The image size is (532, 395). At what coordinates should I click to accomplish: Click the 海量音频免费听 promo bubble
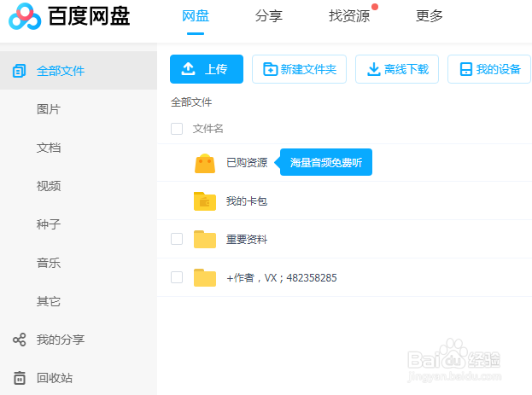328,162
